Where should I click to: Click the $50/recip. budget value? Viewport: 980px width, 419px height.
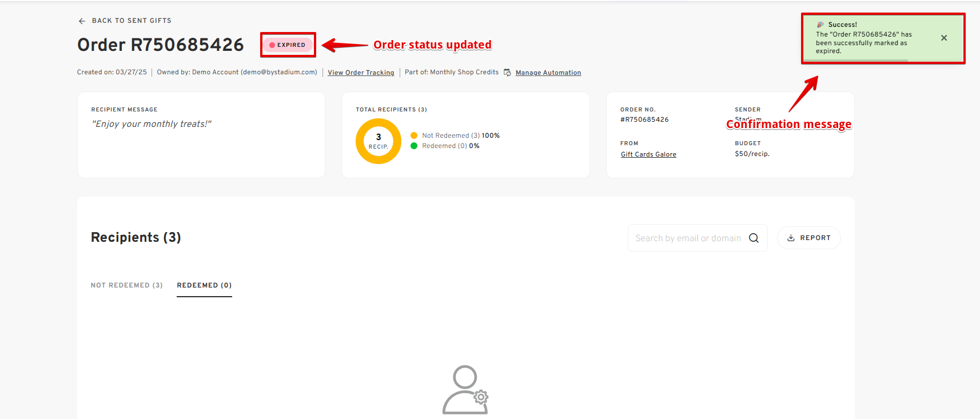[x=752, y=154]
